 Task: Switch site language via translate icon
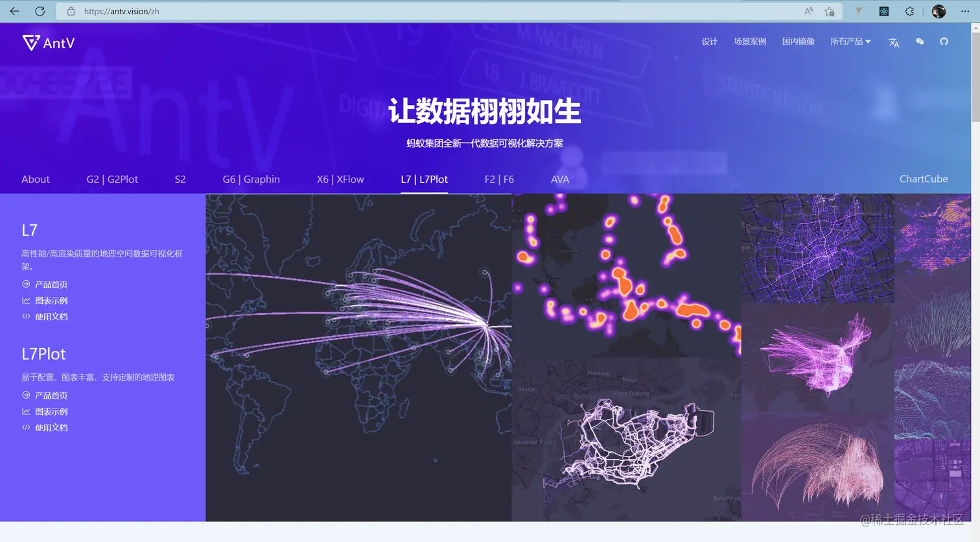click(x=894, y=42)
